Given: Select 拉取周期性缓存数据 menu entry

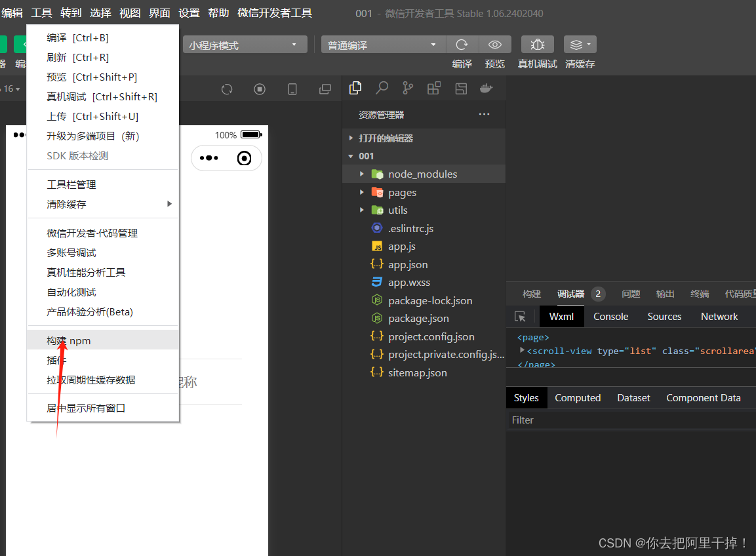Looking at the screenshot, I should click(103, 380).
